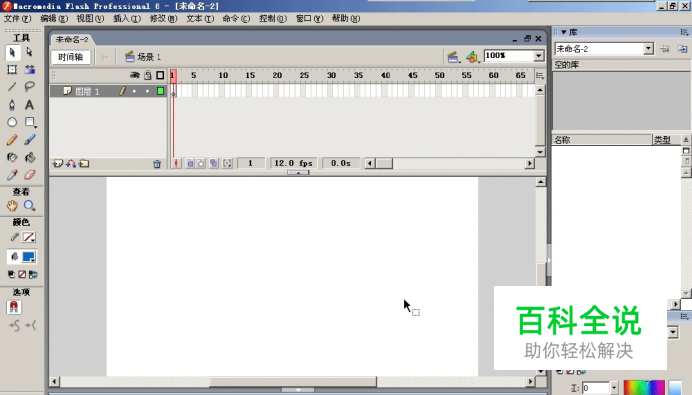Open library document dropdown 未命名-2
Viewport: 692px width, 395px height.
pyautogui.click(x=648, y=49)
